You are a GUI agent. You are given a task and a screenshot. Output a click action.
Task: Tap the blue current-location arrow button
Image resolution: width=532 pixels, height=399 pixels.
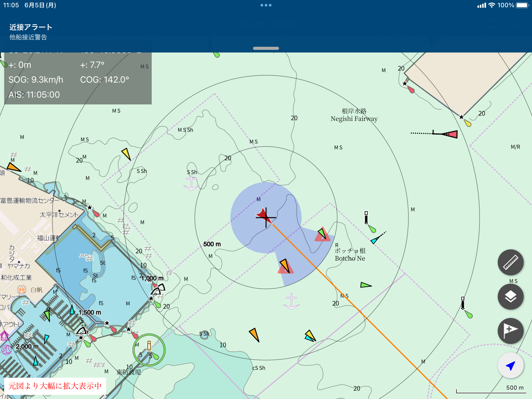point(510,365)
